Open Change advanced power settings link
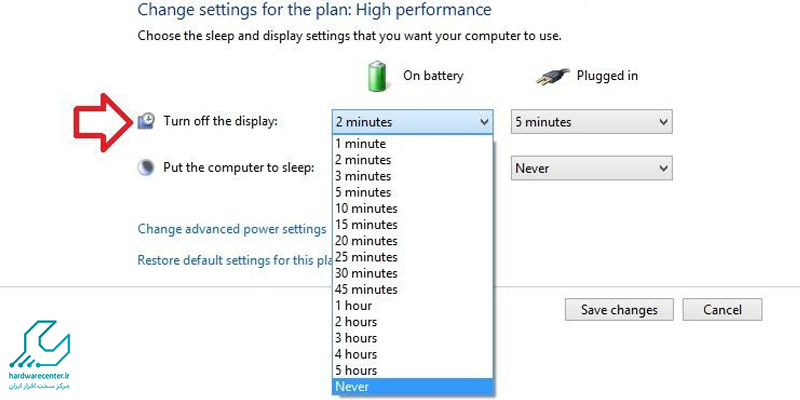The height and width of the screenshot is (400, 800). click(232, 229)
